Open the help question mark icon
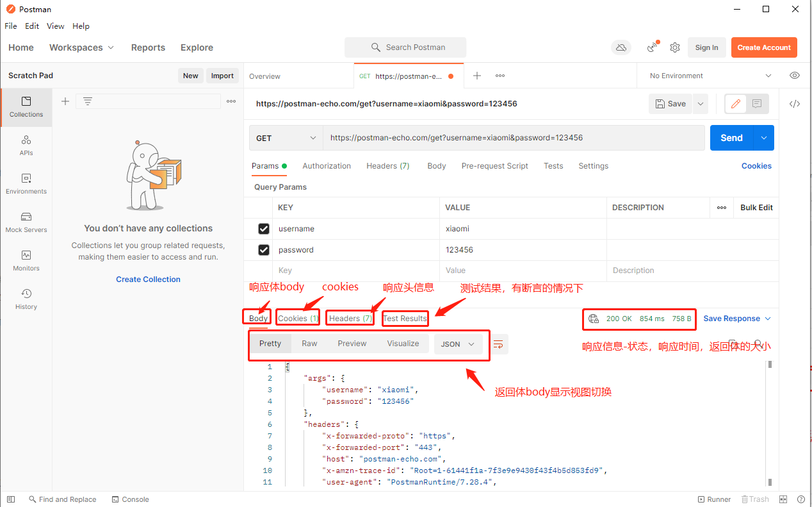Screen dimensions: 812x507 pos(800,499)
